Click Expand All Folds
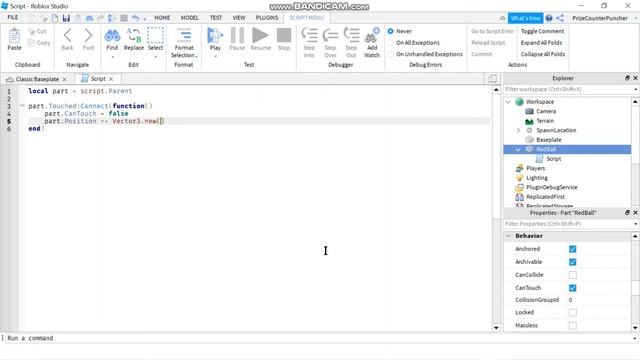 541,42
